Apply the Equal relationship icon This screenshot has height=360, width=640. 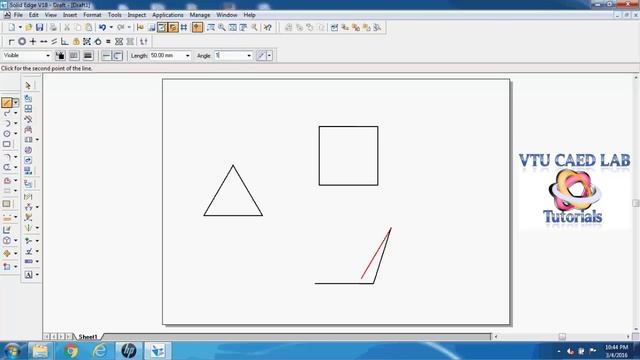tap(108, 41)
